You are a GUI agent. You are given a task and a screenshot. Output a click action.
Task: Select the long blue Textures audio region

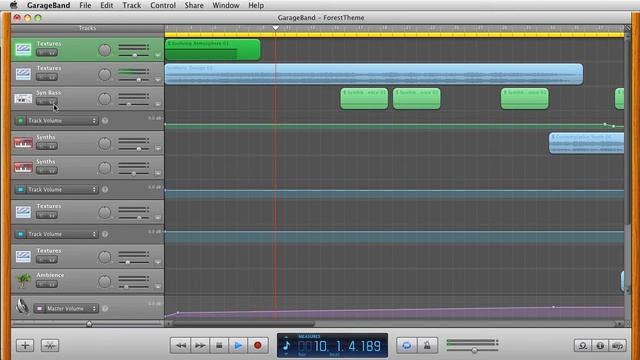click(x=374, y=74)
